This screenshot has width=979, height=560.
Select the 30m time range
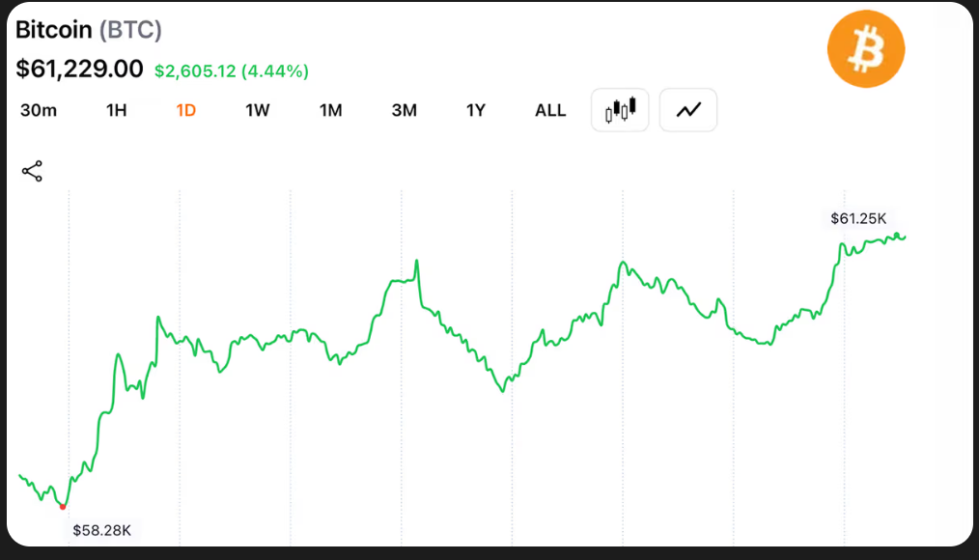point(38,110)
